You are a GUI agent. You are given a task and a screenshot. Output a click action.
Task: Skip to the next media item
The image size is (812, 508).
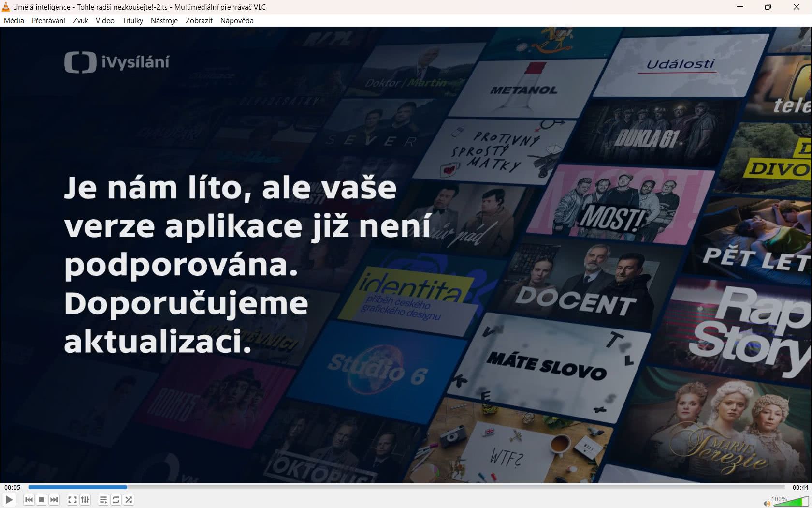[x=54, y=500]
